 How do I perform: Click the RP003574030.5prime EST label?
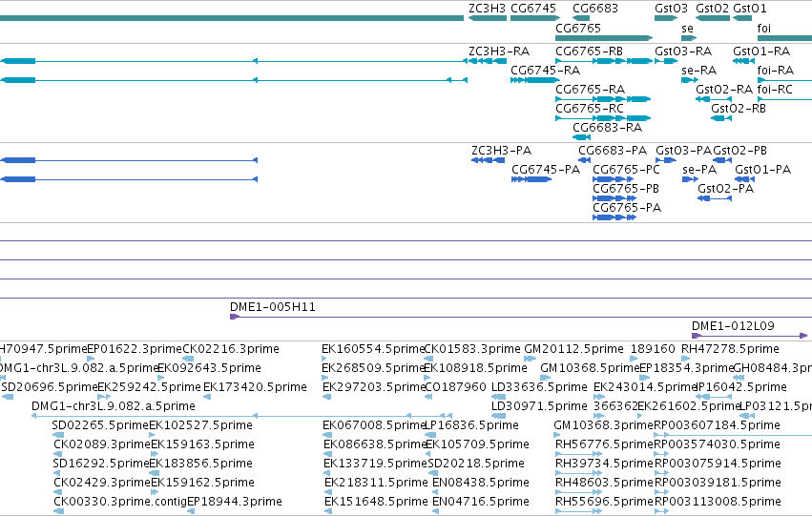pyautogui.click(x=717, y=444)
